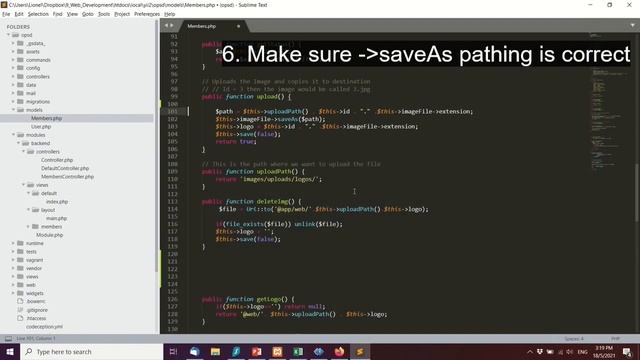Open the Selection menu
The image size is (640, 360).
coord(38,14)
